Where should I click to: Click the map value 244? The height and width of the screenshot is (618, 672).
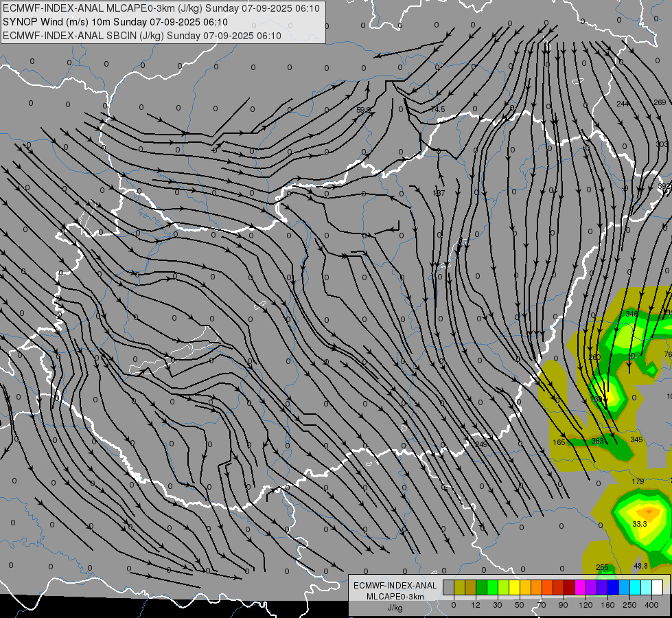point(623,104)
